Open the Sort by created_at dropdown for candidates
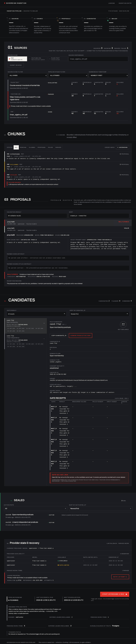 [x=99, y=314]
